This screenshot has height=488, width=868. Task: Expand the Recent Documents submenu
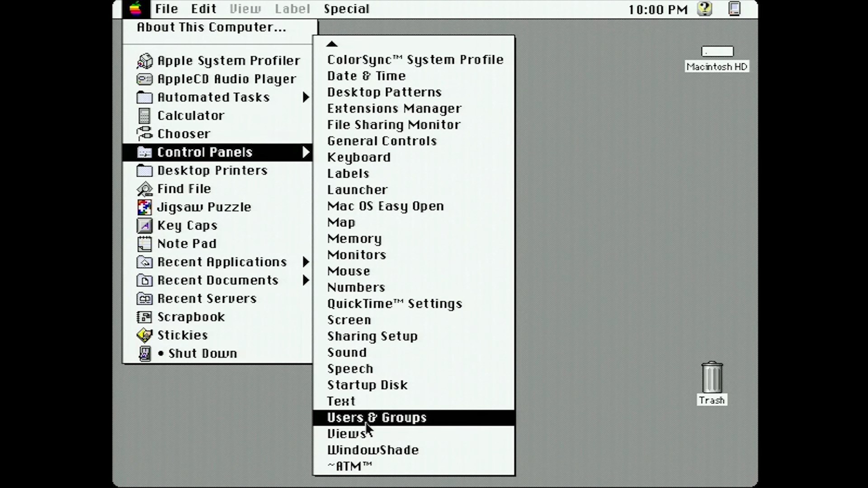[x=217, y=279]
